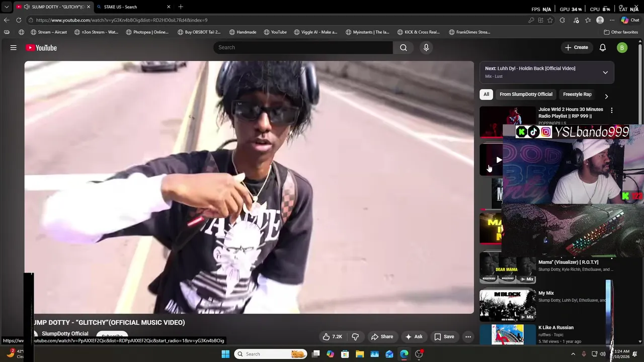Screen dimensions: 644x362
Task: Open the tab actions dropdown
Action: click(x=7, y=7)
